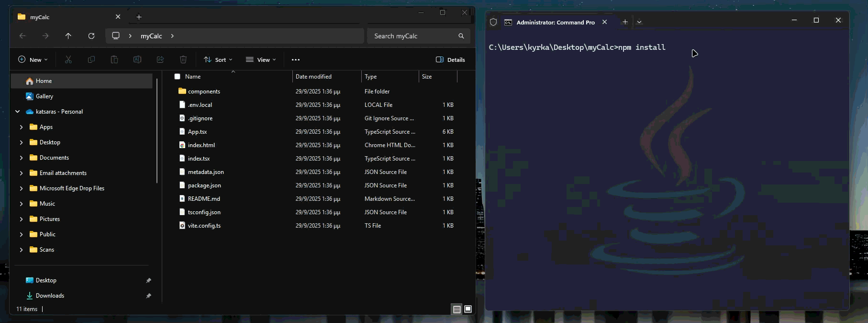The image size is (868, 323).
Task: Click the PC monitor icon in address bar
Action: pyautogui.click(x=116, y=36)
